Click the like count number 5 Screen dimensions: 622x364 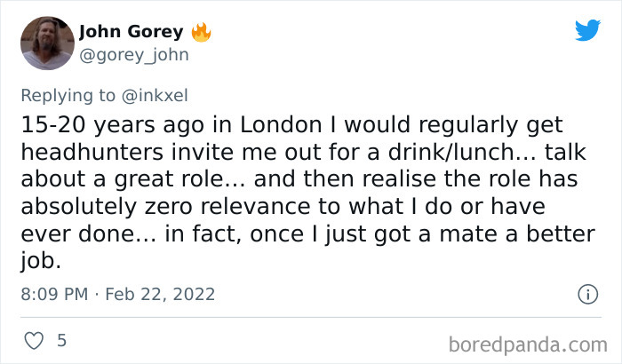click(60, 340)
